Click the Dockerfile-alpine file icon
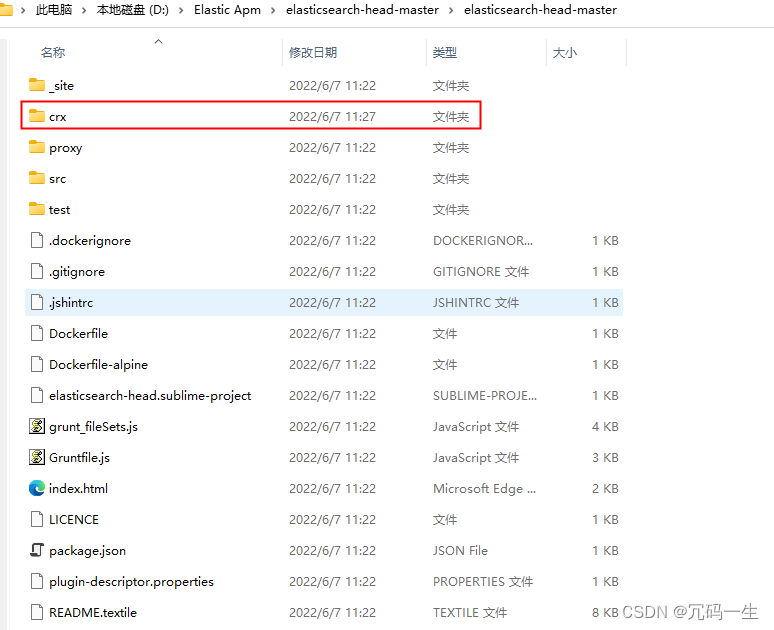This screenshot has width=774, height=630. 37,364
